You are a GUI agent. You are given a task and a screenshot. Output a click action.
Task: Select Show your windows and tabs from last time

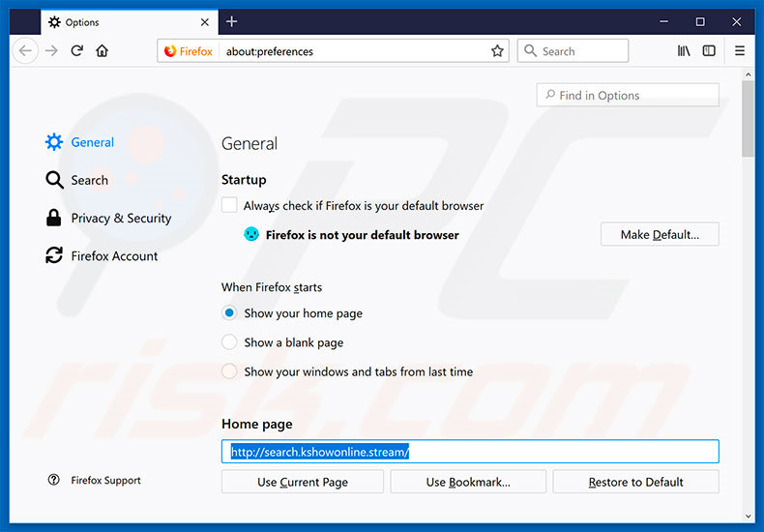click(229, 371)
